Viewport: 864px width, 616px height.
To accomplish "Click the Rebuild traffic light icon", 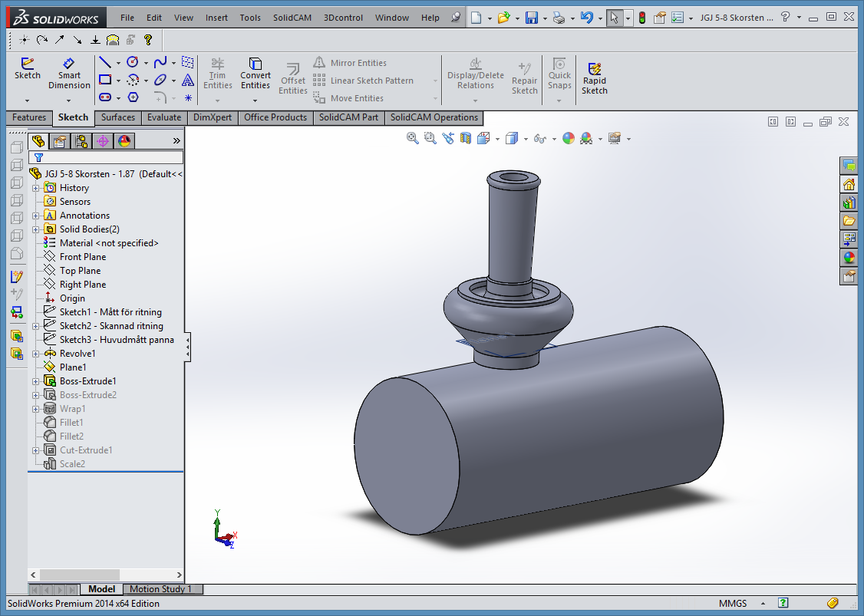I will [x=642, y=18].
